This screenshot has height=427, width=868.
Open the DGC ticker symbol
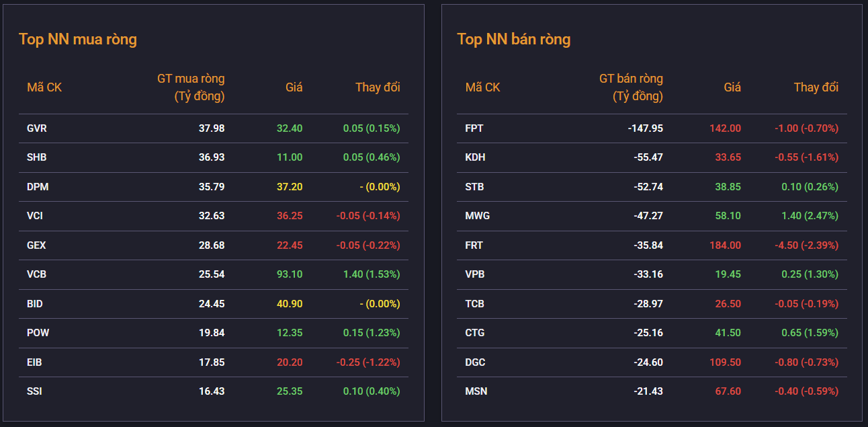[475, 362]
